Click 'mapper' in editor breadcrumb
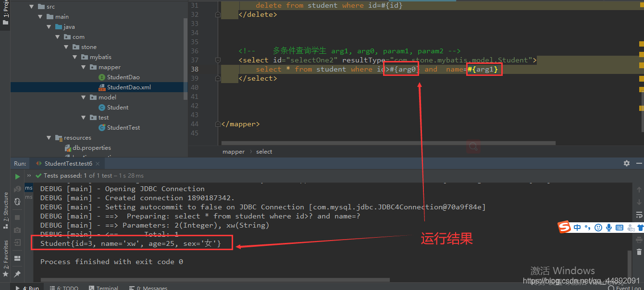644x290 pixels. (234, 152)
